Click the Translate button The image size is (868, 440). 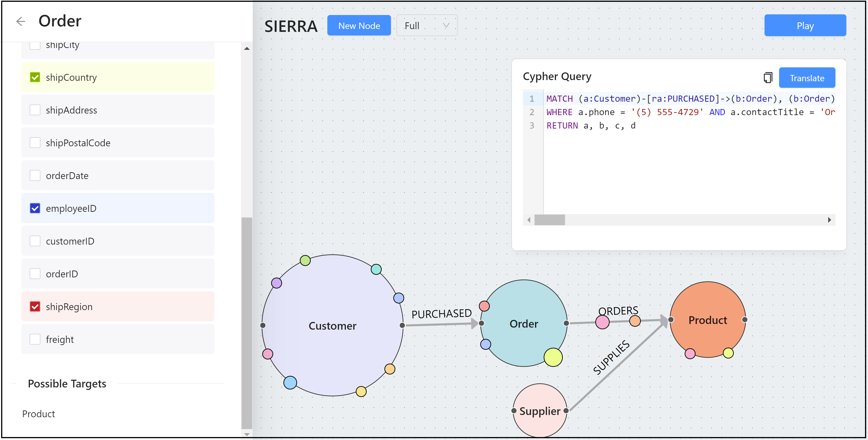[807, 78]
